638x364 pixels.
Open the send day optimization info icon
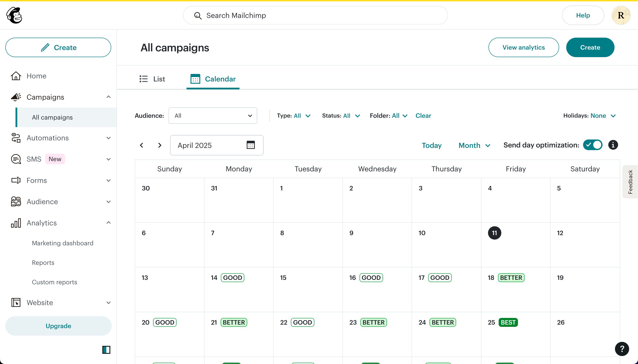(x=613, y=145)
